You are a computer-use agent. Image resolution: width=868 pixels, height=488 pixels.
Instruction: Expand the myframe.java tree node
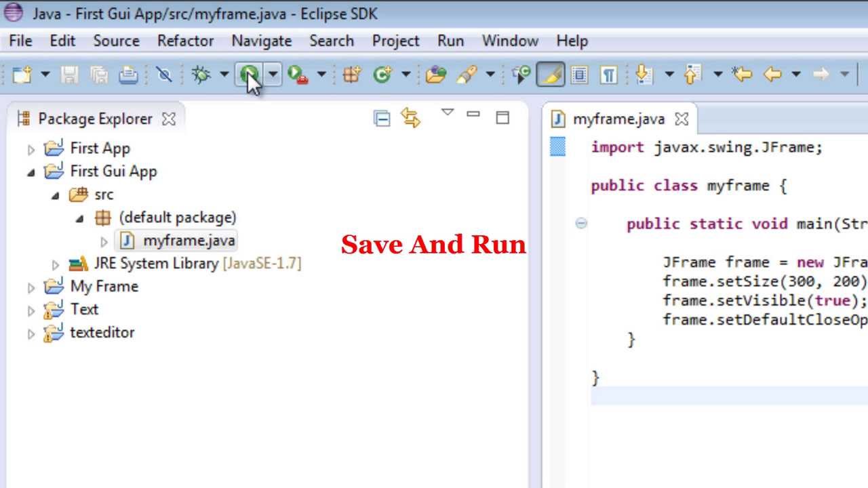104,241
